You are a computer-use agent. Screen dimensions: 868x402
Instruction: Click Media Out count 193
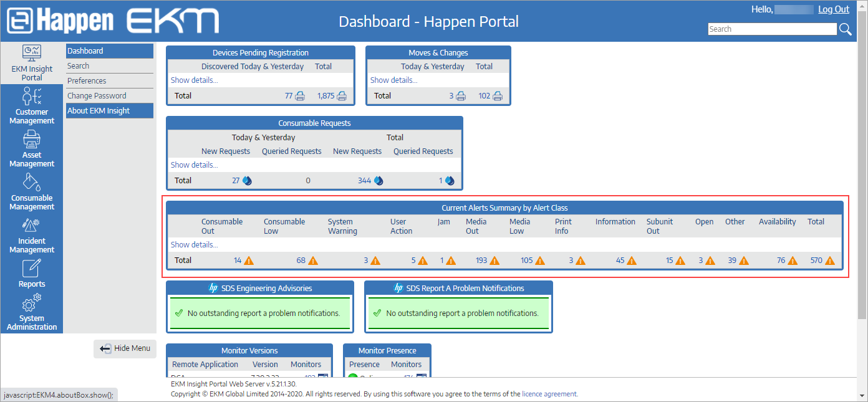coord(481,261)
